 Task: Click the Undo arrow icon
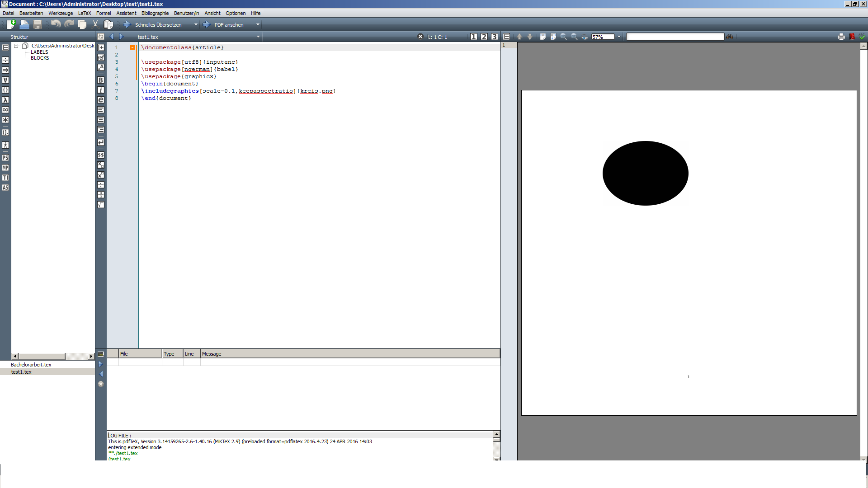(56, 24)
